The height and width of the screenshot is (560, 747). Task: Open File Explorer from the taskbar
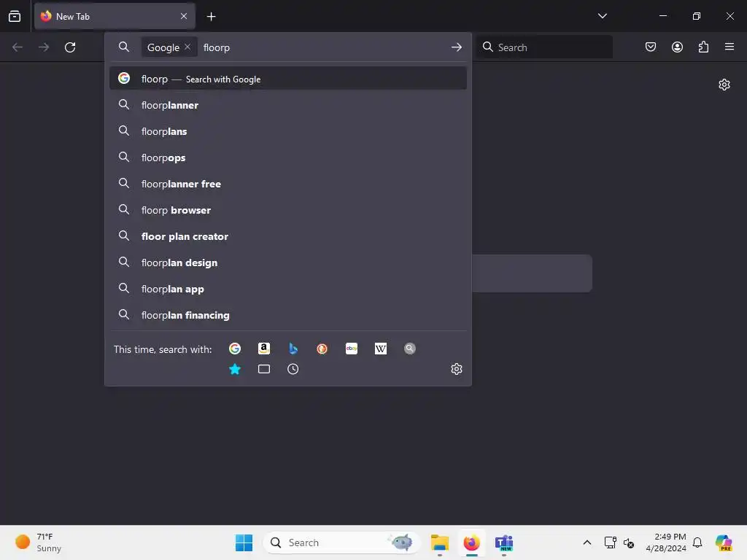(x=440, y=542)
